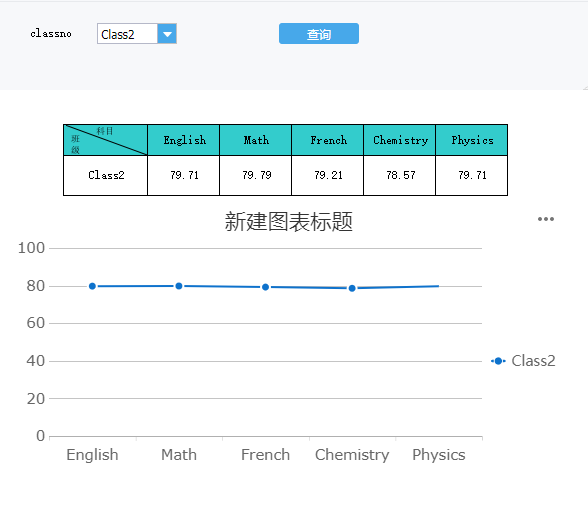Screen dimensions: 588x528
Task: Click the chart title 新建图表标题
Action: [x=288, y=221]
